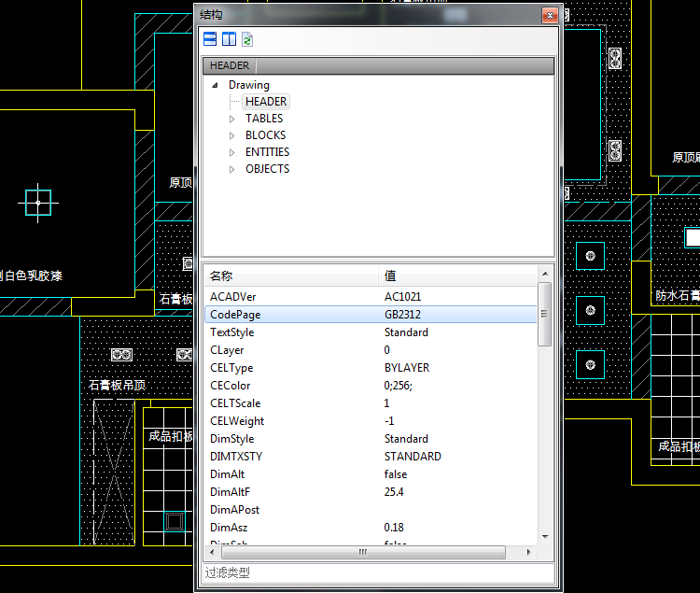Select the TextStyle property row

coord(371,332)
